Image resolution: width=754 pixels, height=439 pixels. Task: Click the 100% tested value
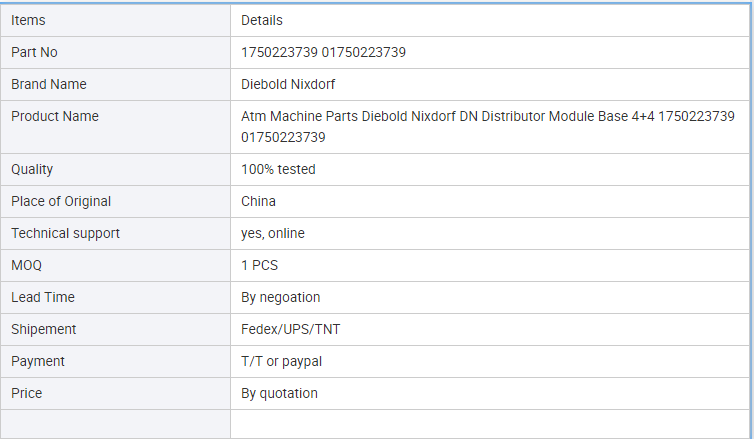click(x=278, y=169)
